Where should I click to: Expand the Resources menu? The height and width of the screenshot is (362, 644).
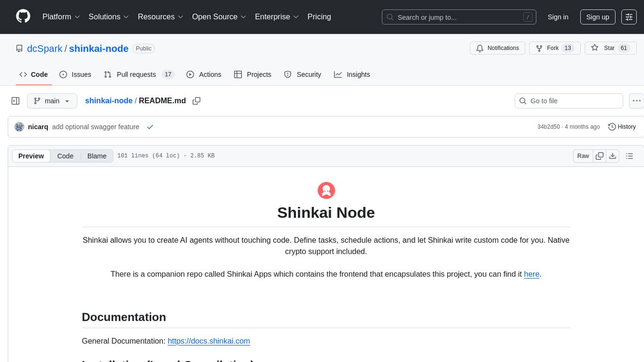161,17
